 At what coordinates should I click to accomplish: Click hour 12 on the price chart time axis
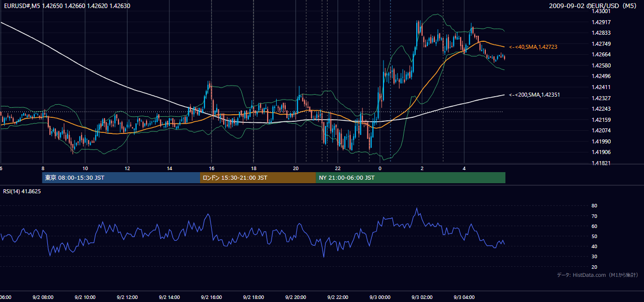127,169
